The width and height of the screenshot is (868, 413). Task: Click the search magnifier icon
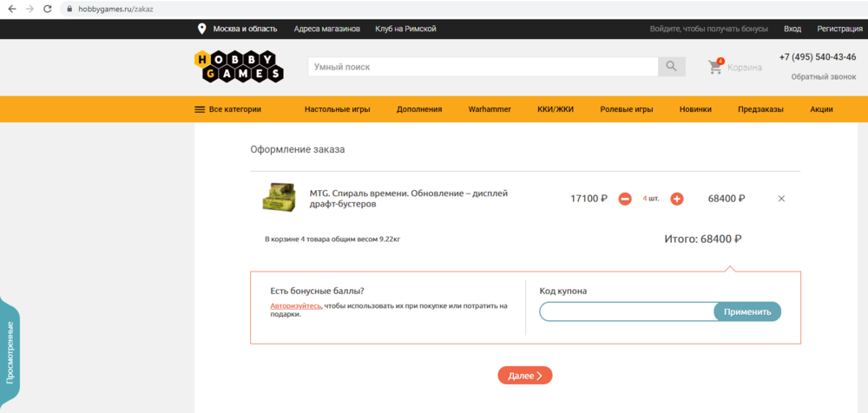point(671,67)
